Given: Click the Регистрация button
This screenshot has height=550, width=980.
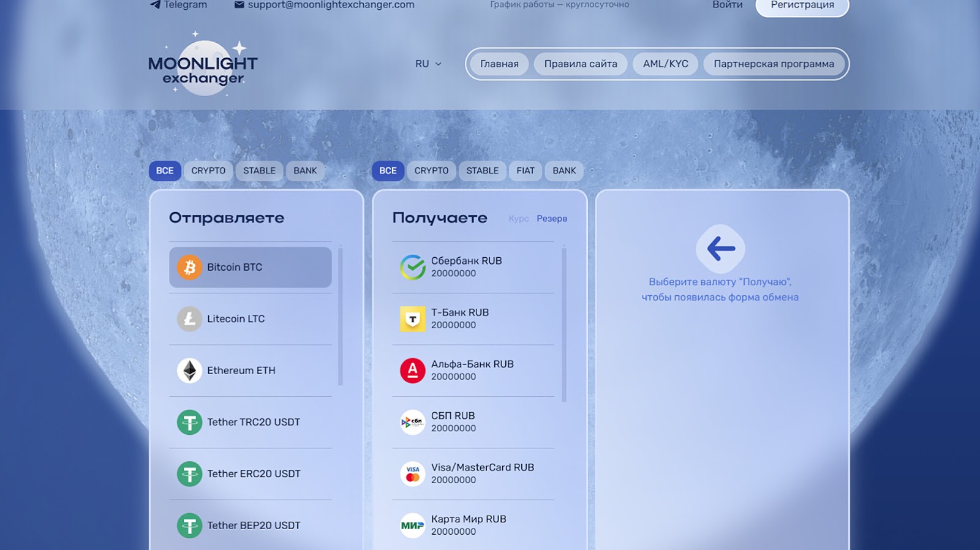Looking at the screenshot, I should coord(802,6).
